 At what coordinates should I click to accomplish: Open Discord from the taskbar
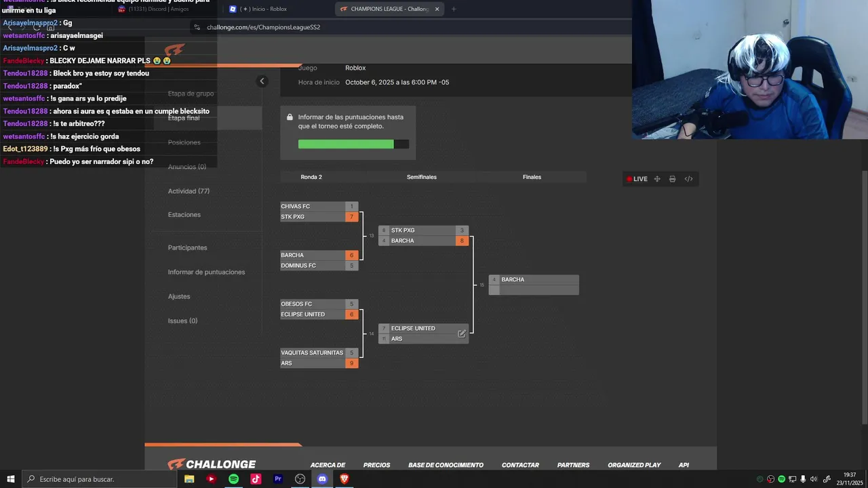(x=322, y=479)
